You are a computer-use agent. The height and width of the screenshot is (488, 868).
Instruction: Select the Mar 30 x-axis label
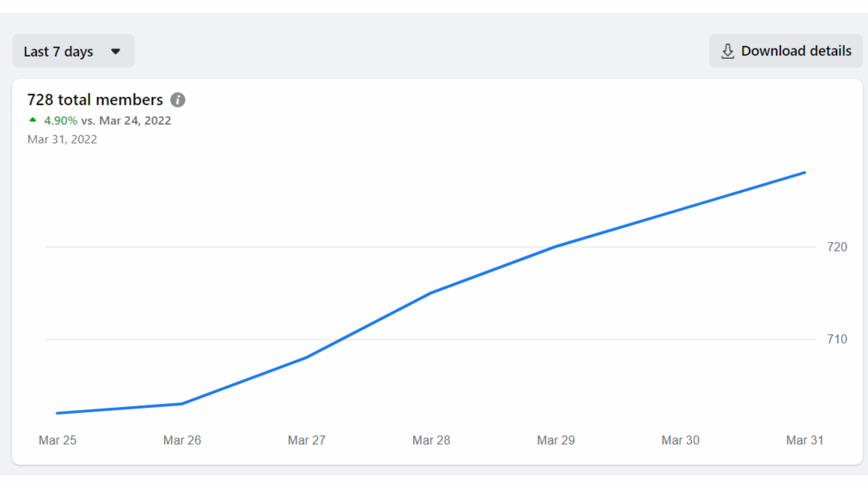pos(680,440)
